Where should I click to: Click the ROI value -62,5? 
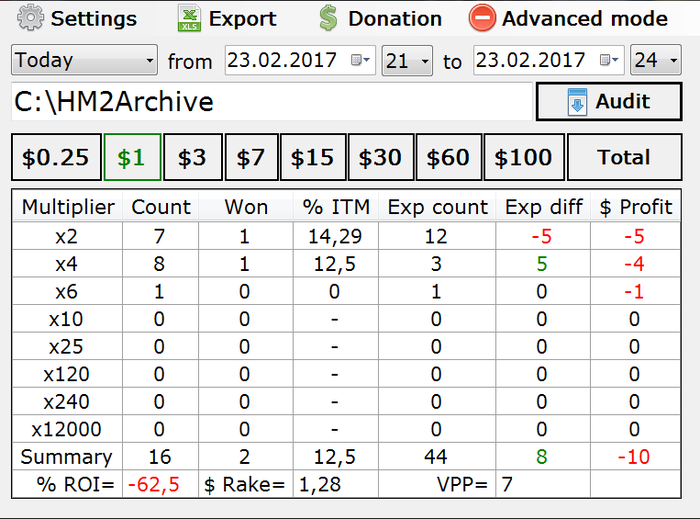coord(154,485)
